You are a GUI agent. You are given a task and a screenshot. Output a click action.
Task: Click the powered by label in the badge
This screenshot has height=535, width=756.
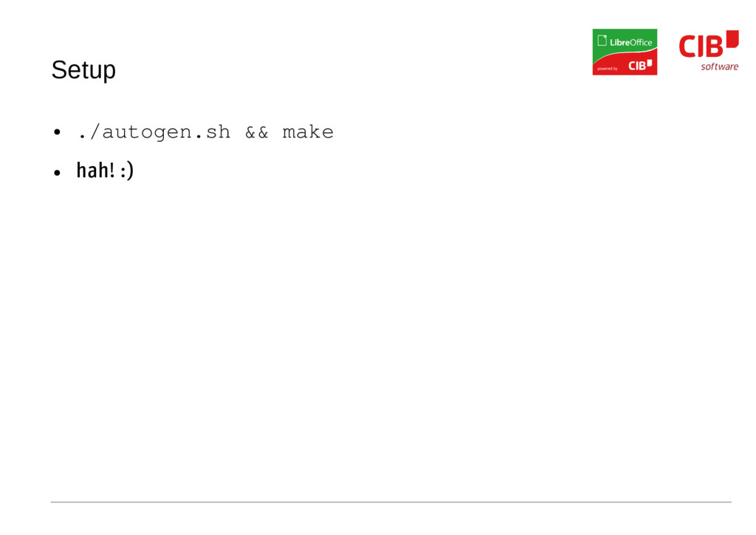click(x=607, y=69)
